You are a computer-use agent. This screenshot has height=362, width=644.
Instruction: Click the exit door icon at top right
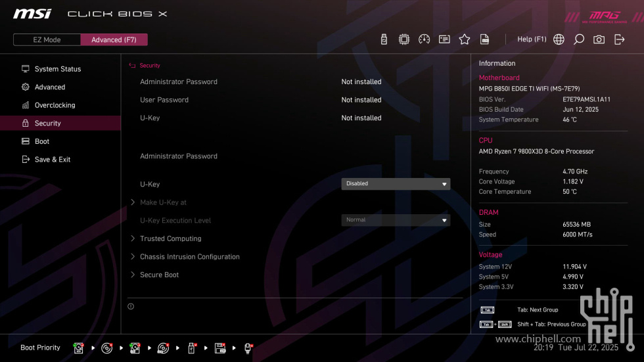(619, 39)
